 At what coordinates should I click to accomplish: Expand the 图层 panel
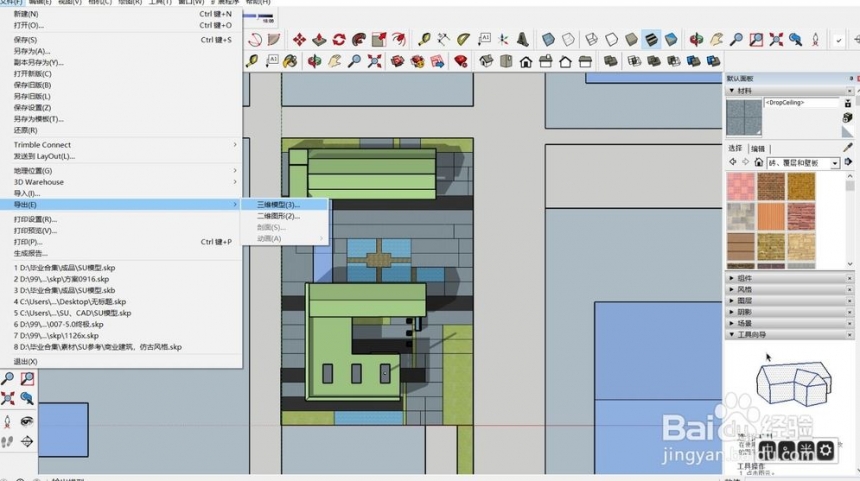(x=732, y=301)
